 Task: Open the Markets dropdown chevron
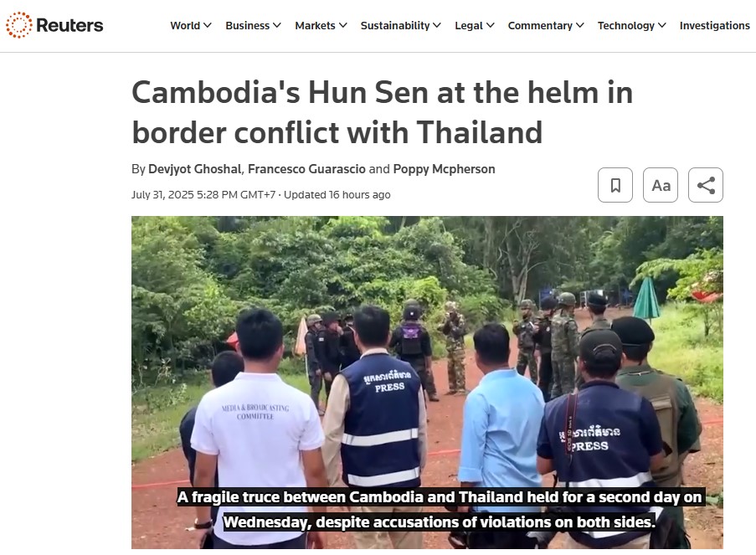pyautogui.click(x=342, y=25)
